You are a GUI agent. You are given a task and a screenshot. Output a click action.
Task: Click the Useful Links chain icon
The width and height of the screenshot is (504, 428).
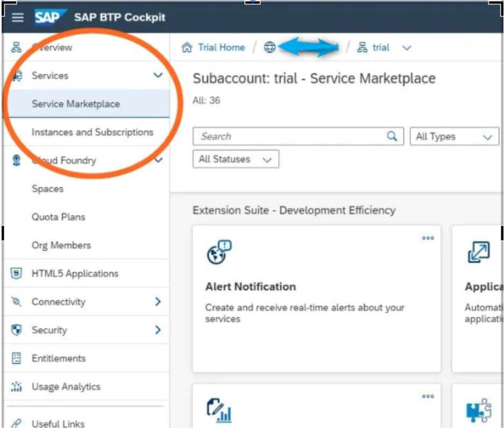tap(16, 423)
